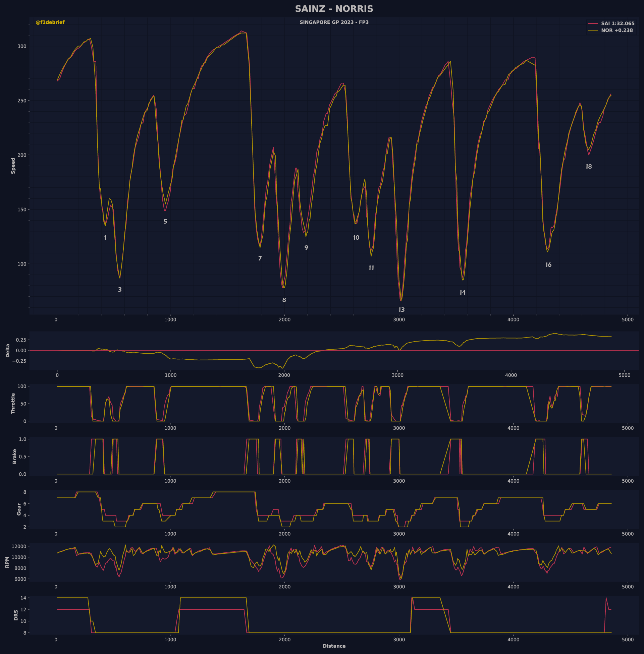The height and width of the screenshot is (654, 644).
Task: Click corner marker 9 label
Action: [306, 248]
